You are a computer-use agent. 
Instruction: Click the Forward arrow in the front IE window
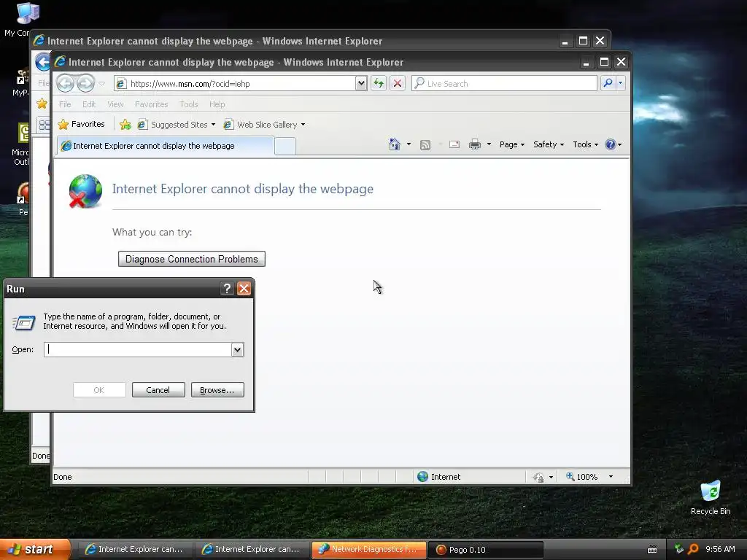point(86,83)
